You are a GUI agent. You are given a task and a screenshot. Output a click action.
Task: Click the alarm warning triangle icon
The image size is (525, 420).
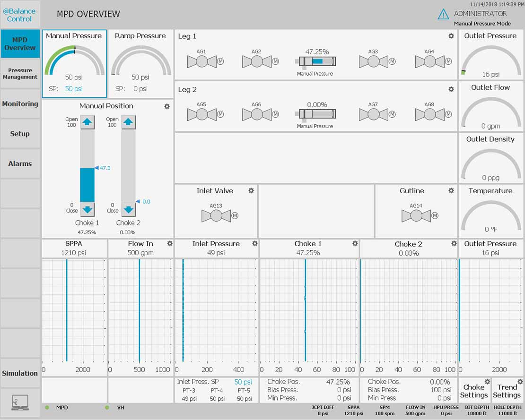point(443,15)
